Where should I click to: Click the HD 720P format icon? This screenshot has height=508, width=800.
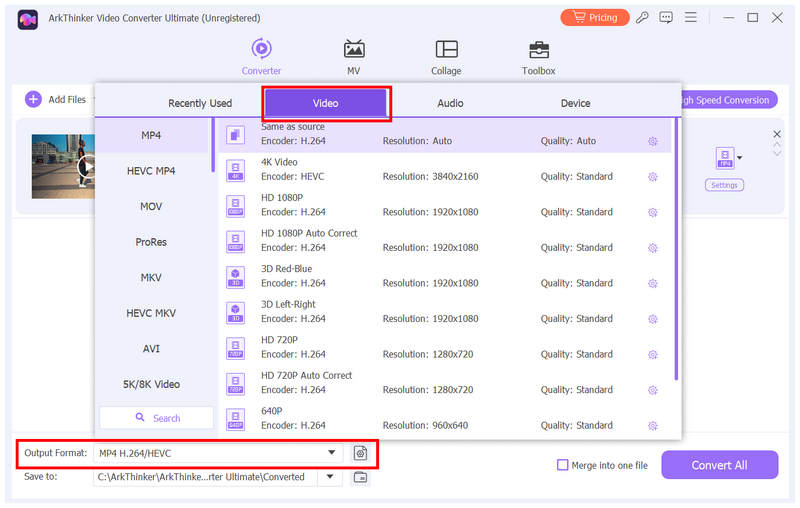point(235,348)
